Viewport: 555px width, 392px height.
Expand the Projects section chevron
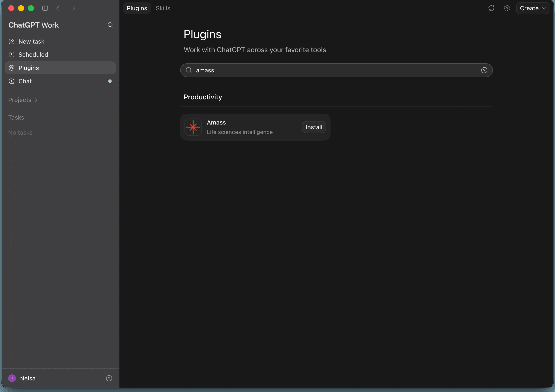(37, 100)
